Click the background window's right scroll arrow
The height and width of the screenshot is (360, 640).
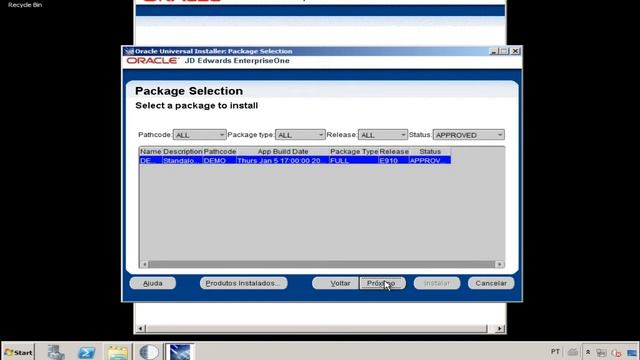tap(500, 328)
